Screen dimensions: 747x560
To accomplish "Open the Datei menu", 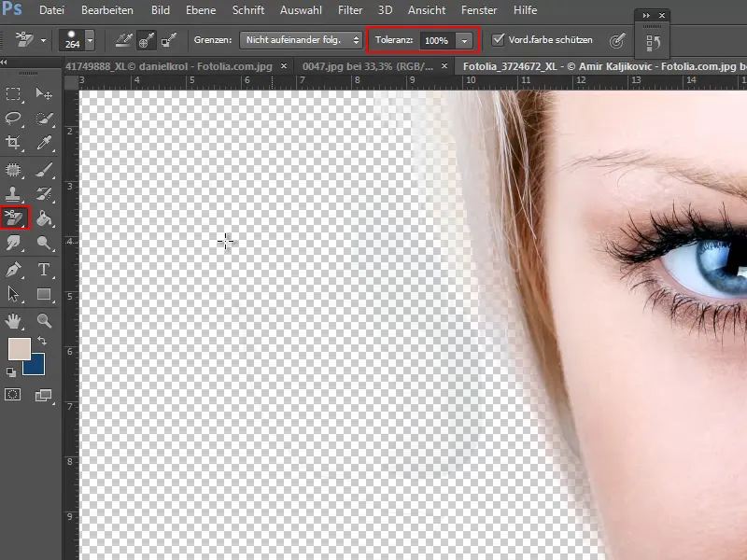I will pos(51,10).
